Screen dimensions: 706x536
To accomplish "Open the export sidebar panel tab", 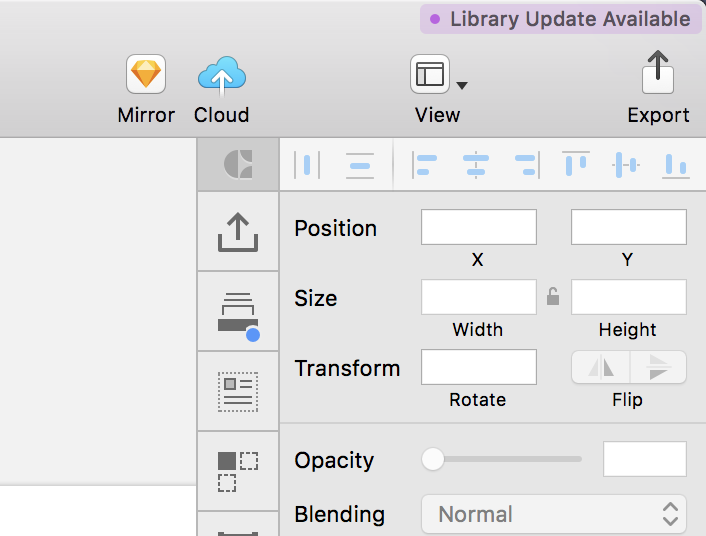I will pos(238,232).
